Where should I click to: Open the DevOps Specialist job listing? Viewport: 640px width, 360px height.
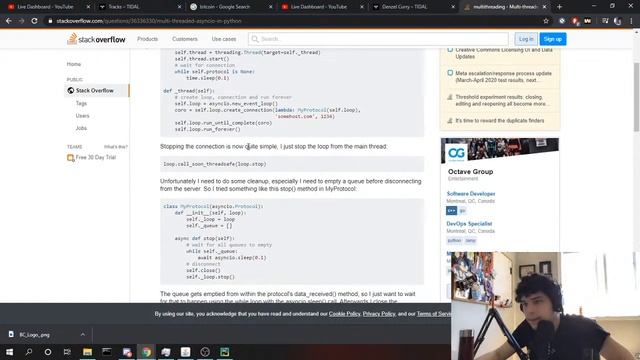[x=469, y=224]
